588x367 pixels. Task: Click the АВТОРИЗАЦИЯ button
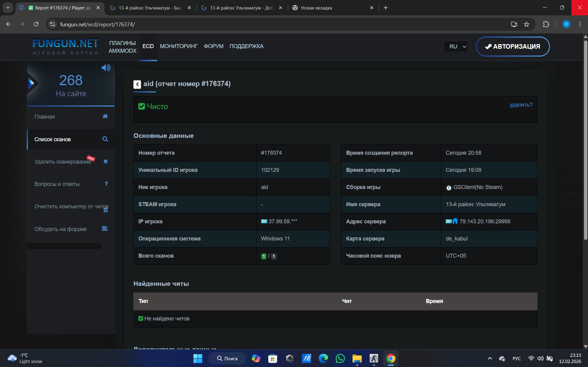(x=513, y=47)
